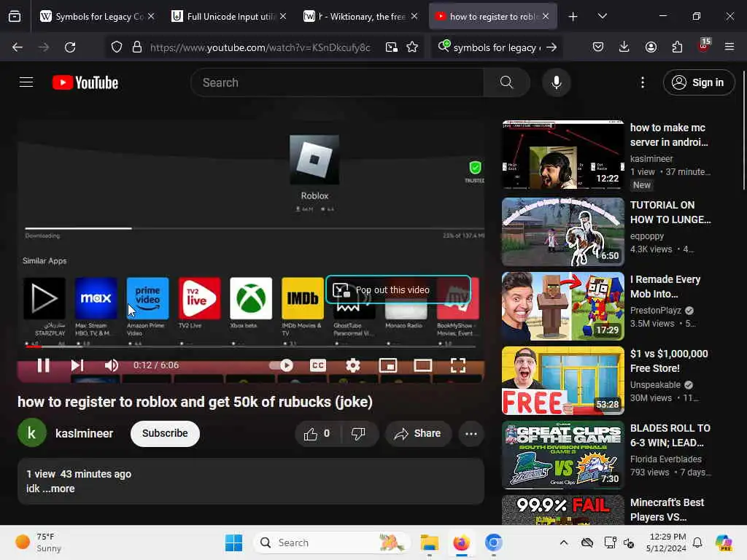Open Firefox account icon
747x560 pixels.
point(651,47)
